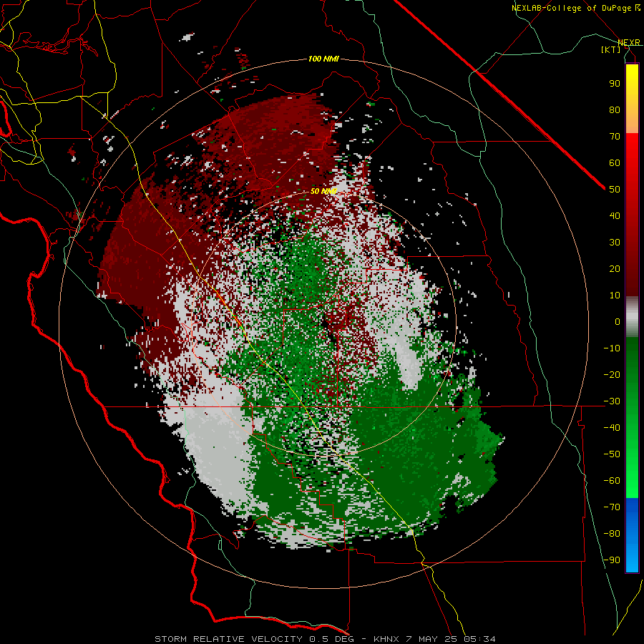This screenshot has width=644, height=644.
Task: Click the yellow top segment of color bar
Action: (x=632, y=99)
